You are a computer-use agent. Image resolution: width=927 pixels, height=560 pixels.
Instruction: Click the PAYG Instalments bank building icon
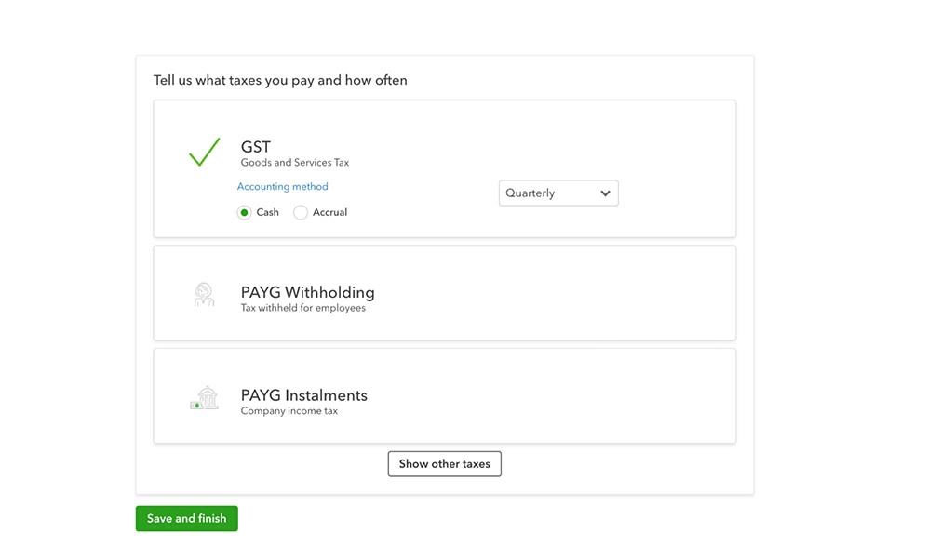coord(204,398)
